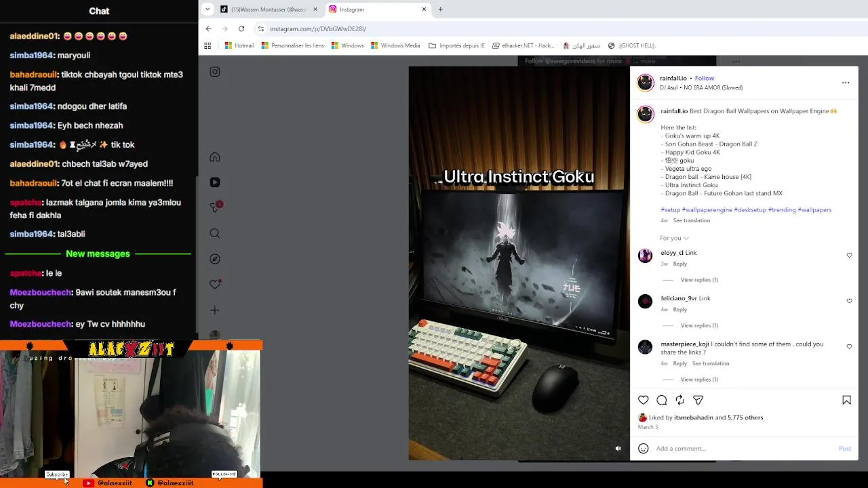
Task: Reply to eloyy_cl's comment
Action: [x=680, y=264]
